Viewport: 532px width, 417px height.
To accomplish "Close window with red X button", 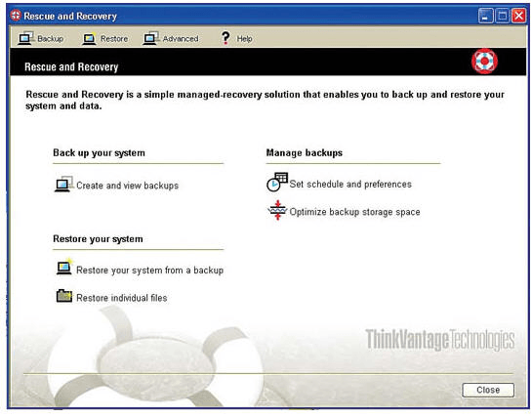I will 518,16.
